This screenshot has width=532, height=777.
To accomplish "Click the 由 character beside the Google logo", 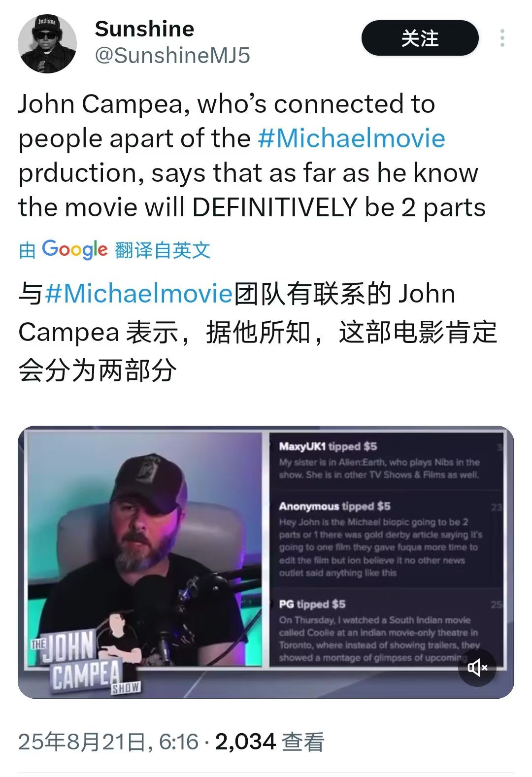I will point(27,250).
